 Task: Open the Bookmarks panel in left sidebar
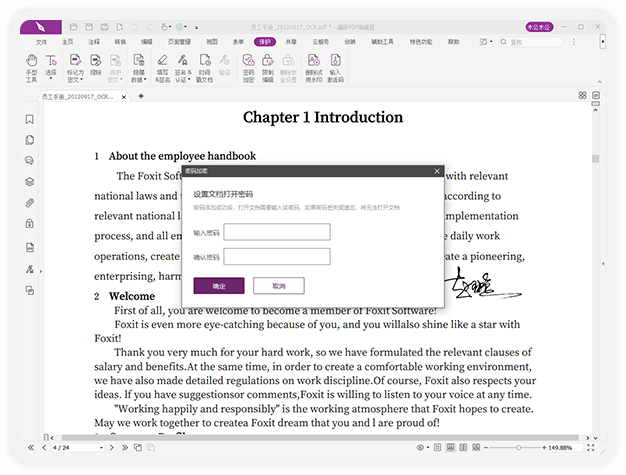[30, 119]
